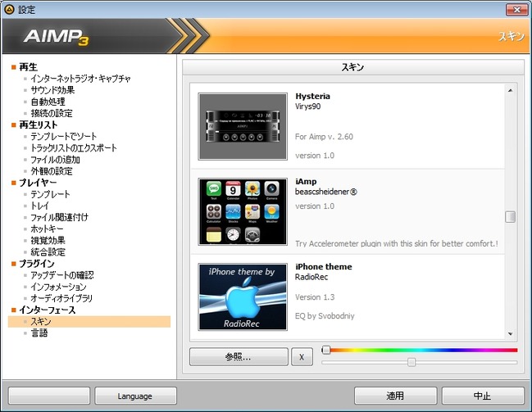Select the インターフェース category
Viewport: 532px width, 412px height.
48,310
